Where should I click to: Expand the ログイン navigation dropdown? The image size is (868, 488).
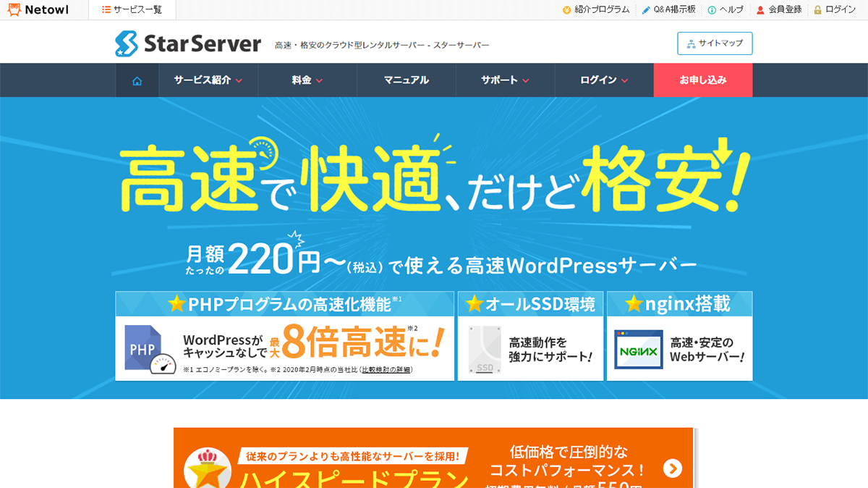click(x=604, y=80)
